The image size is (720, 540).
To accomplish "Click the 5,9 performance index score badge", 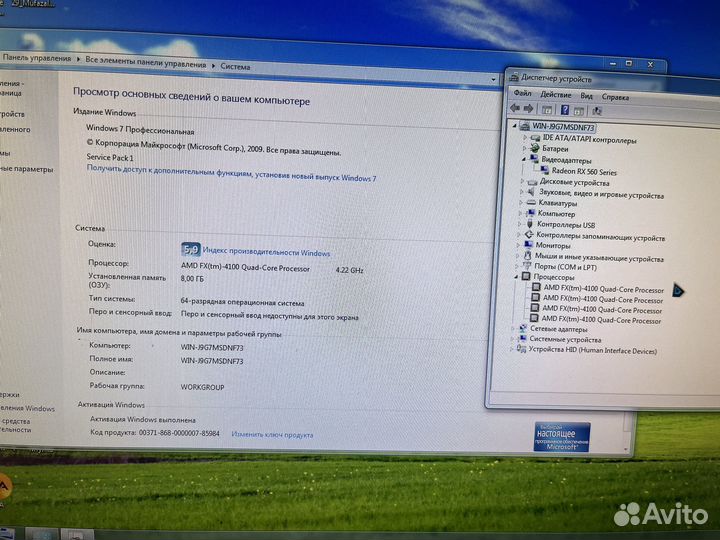I will 190,252.
